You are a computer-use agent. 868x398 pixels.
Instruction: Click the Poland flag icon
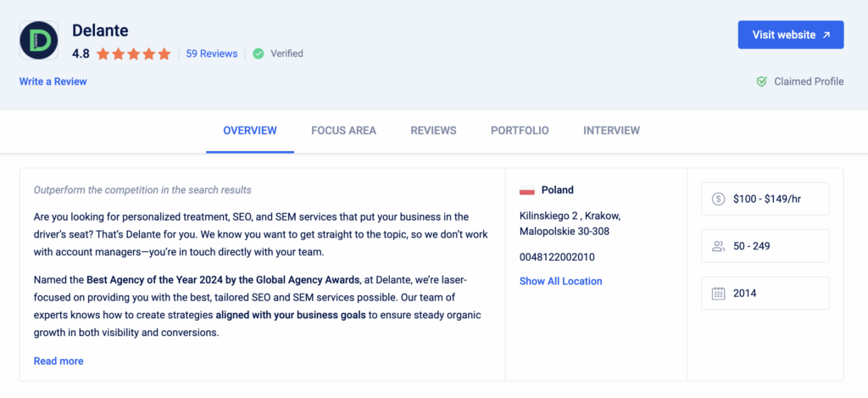(x=526, y=190)
